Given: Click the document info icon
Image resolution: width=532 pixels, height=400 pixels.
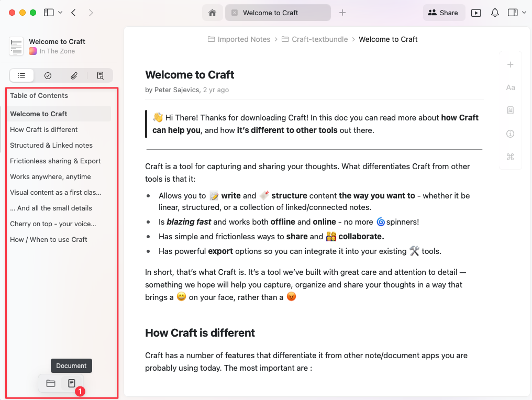Looking at the screenshot, I should point(510,134).
